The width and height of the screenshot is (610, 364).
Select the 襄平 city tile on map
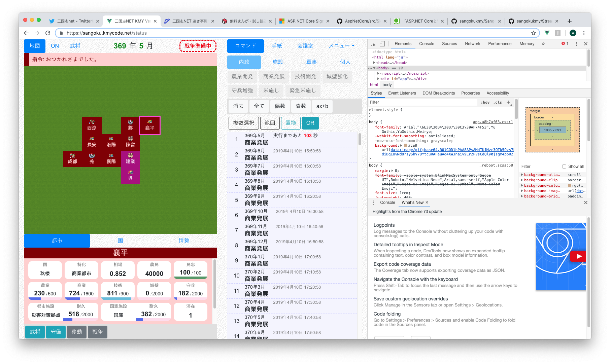[x=150, y=125]
